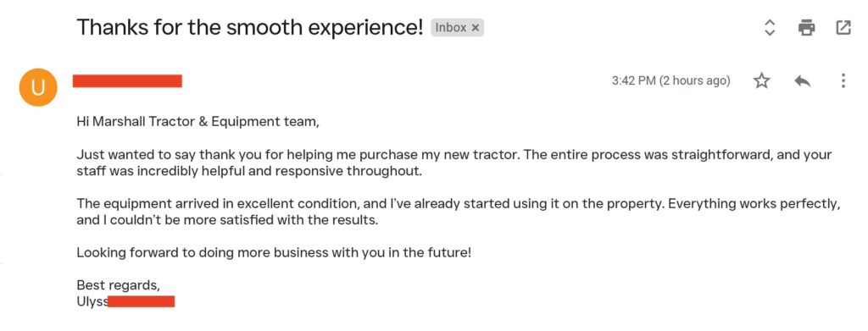Click the signature name starting with 'Ulyss'
Screen dimensions: 868x331
pos(125,301)
